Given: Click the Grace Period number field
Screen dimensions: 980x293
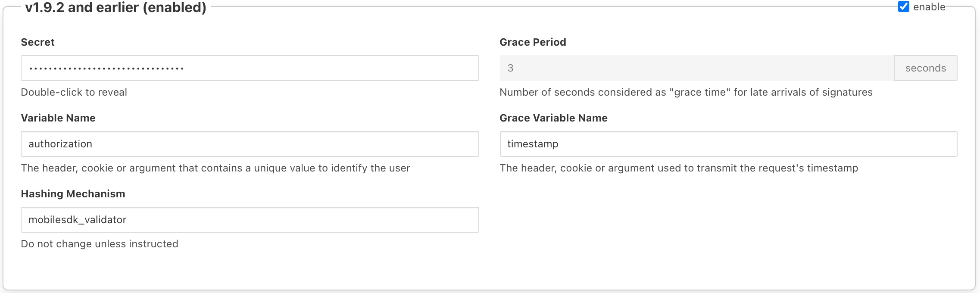Looking at the screenshot, I should pos(696,68).
